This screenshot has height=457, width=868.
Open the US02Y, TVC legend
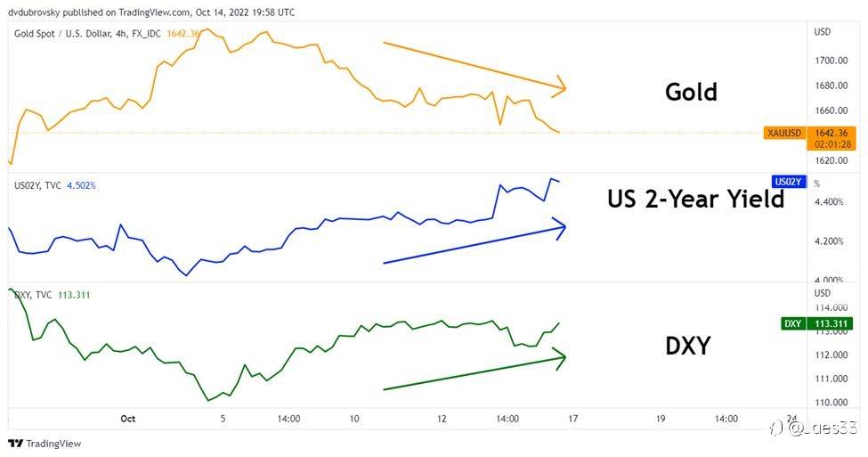click(37, 185)
